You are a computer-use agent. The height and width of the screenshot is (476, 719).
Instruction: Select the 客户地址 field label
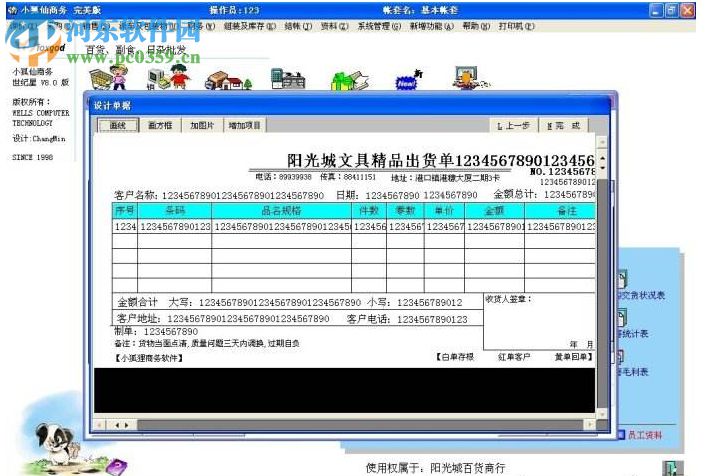click(139, 318)
